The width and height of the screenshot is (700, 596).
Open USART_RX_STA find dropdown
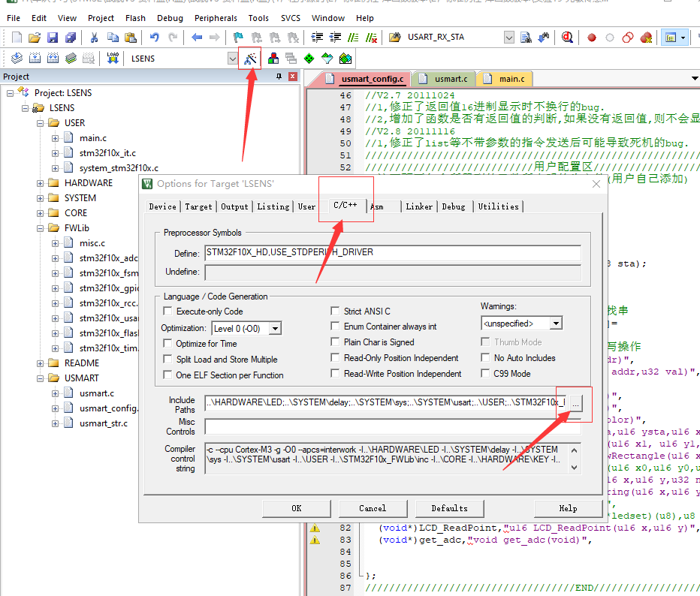509,38
